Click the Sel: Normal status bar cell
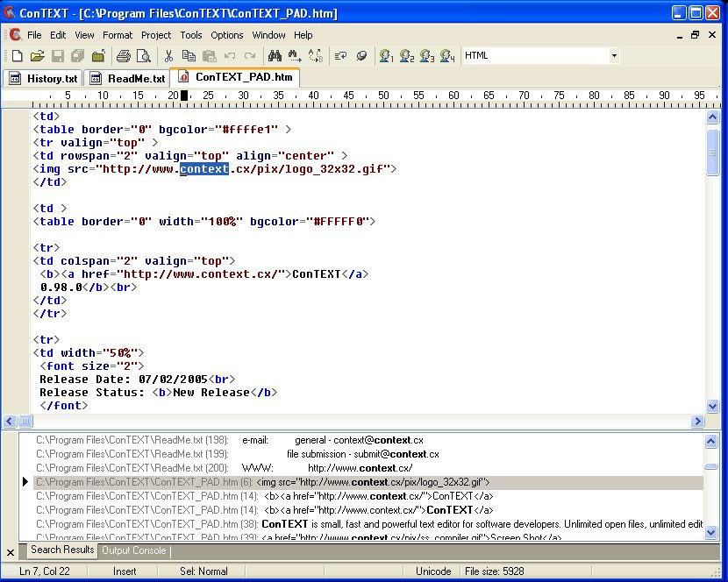728x582 pixels. pyautogui.click(x=203, y=571)
